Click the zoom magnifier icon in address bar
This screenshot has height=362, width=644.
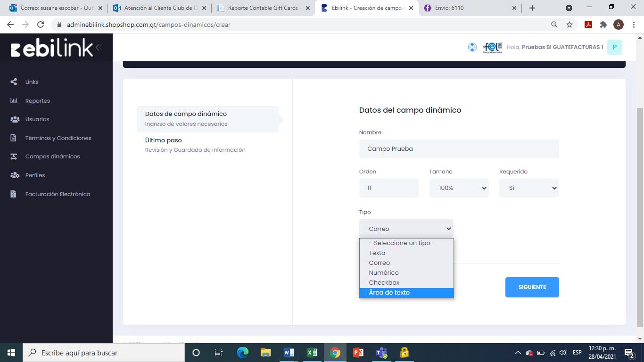(x=554, y=25)
